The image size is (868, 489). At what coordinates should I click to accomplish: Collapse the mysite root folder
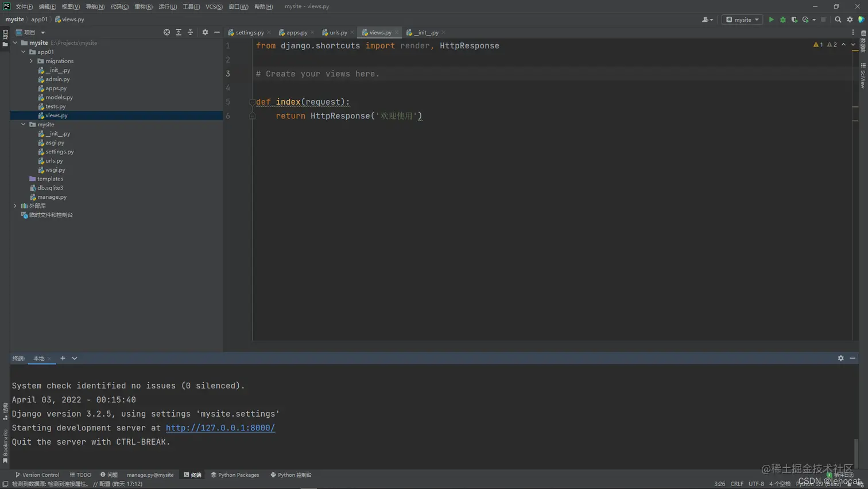tap(15, 43)
